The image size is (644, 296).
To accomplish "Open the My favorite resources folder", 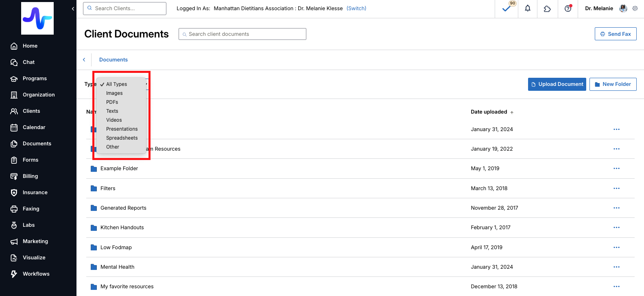I will point(127,287).
